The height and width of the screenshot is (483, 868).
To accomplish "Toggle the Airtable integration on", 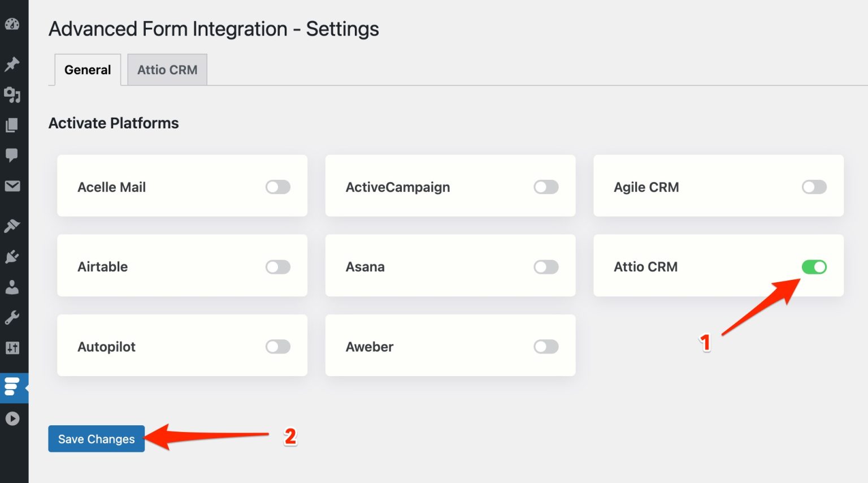I will pyautogui.click(x=277, y=266).
